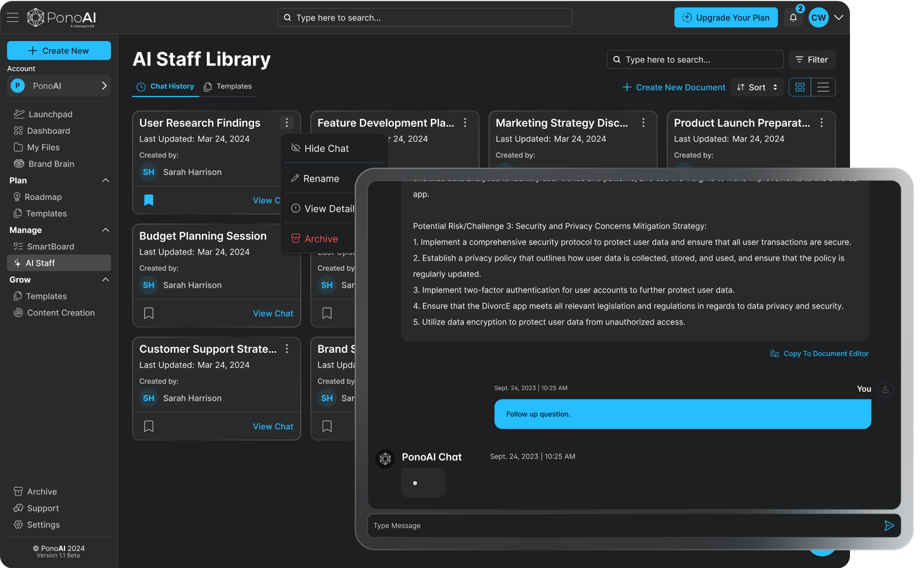Image resolution: width=924 pixels, height=568 pixels.
Task: Open the PonoAI account selector
Action: 59,86
